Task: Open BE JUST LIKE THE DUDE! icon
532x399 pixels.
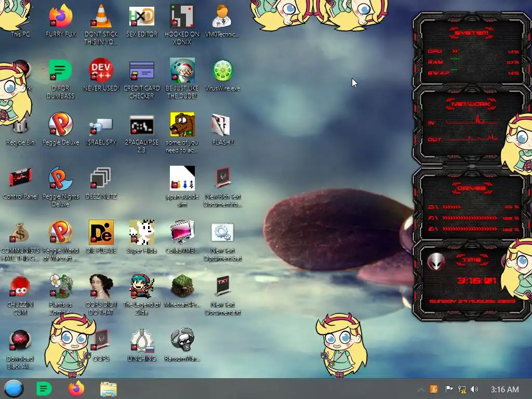Action: 182,70
